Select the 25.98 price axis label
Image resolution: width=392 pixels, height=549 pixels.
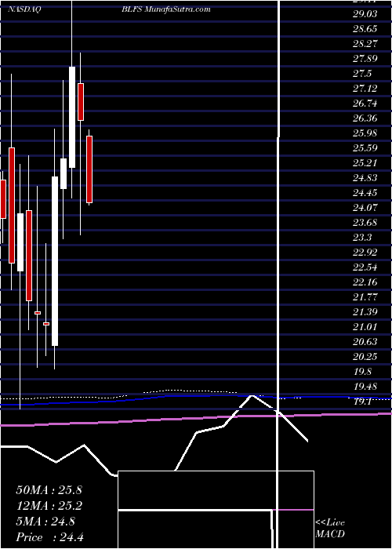click(x=365, y=133)
